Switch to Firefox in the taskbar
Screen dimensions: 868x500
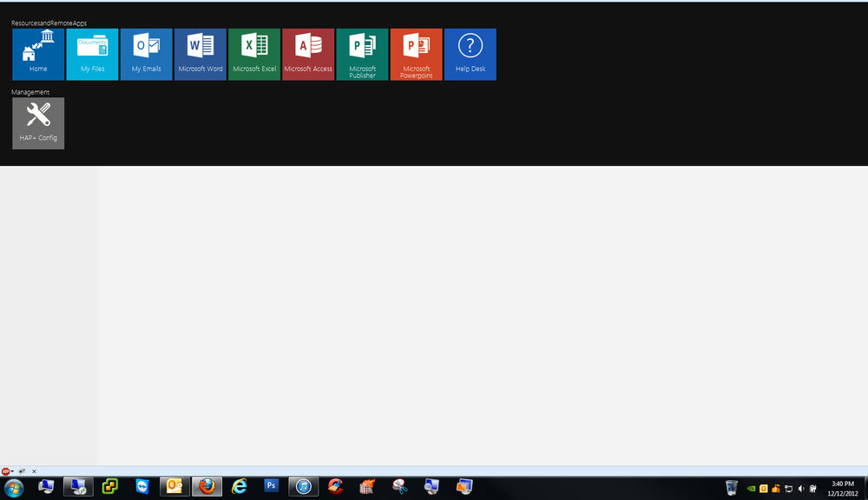click(x=207, y=487)
